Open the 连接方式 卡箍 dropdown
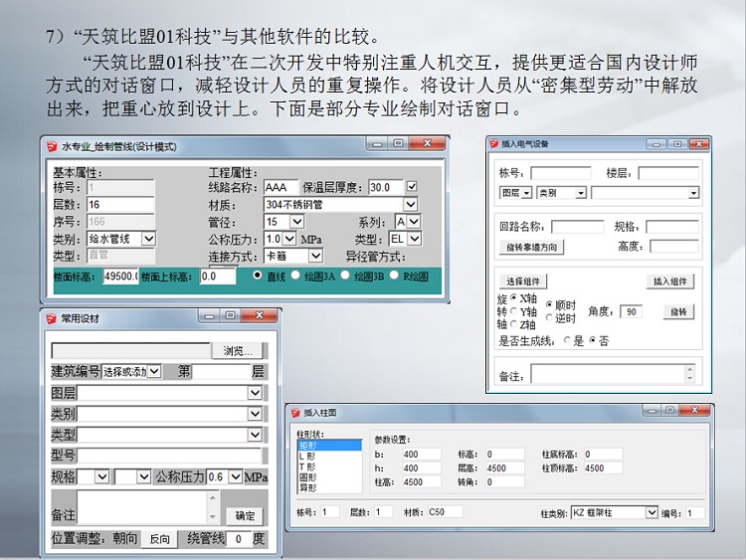 [315, 256]
